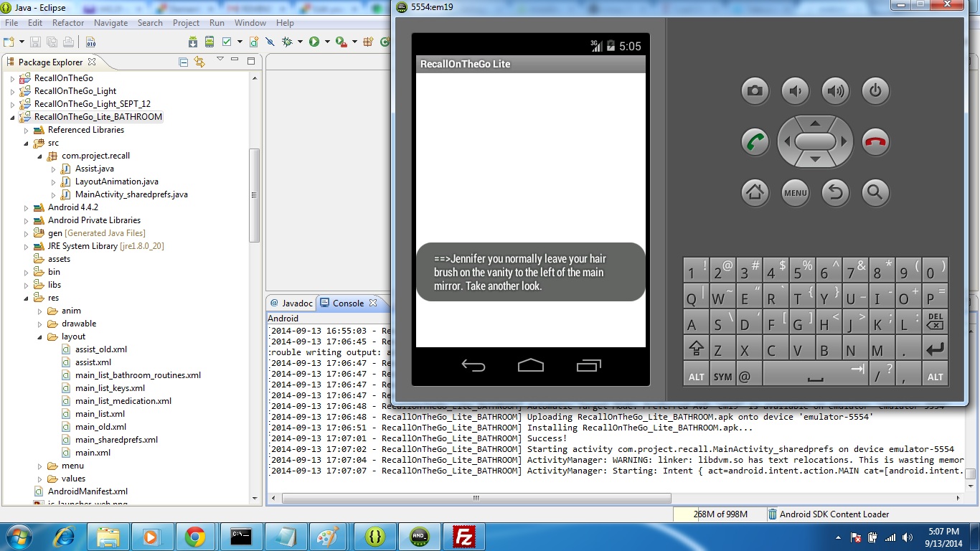
Task: Expand the drawable folder
Action: (40, 324)
